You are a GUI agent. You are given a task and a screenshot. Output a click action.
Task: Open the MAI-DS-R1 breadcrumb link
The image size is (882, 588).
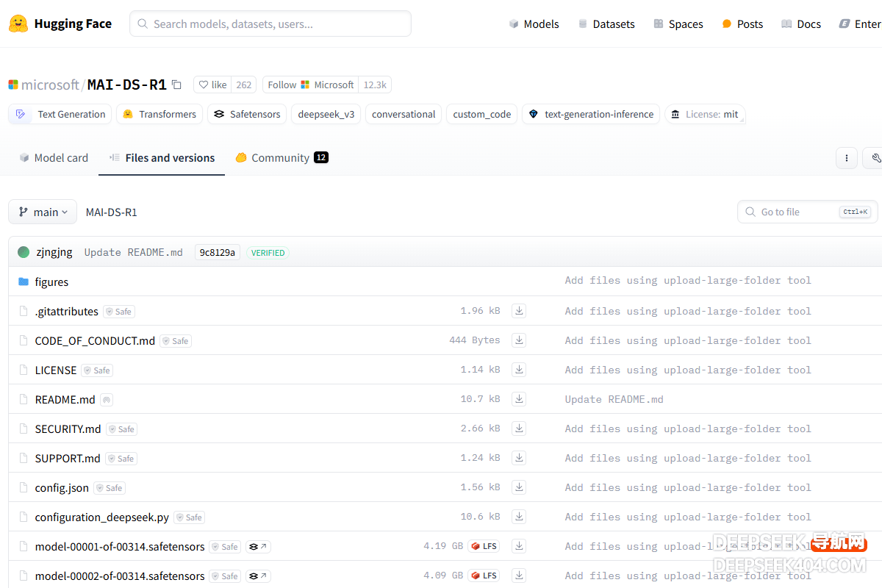click(x=111, y=212)
